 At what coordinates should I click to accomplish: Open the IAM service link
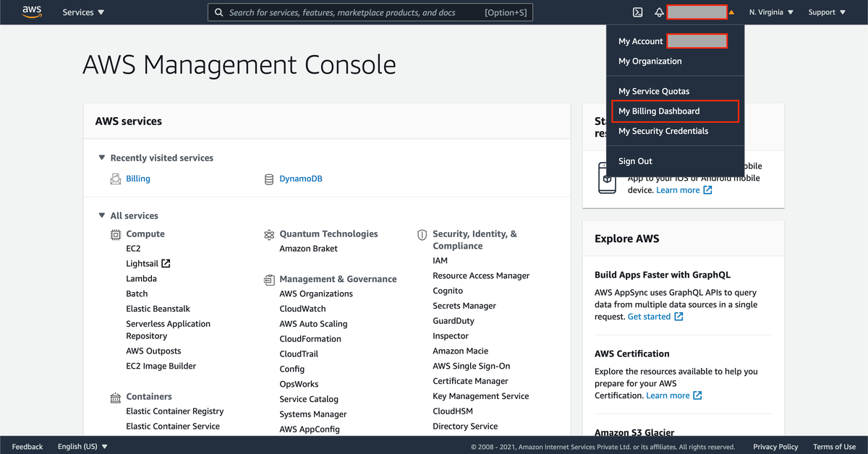click(x=440, y=260)
